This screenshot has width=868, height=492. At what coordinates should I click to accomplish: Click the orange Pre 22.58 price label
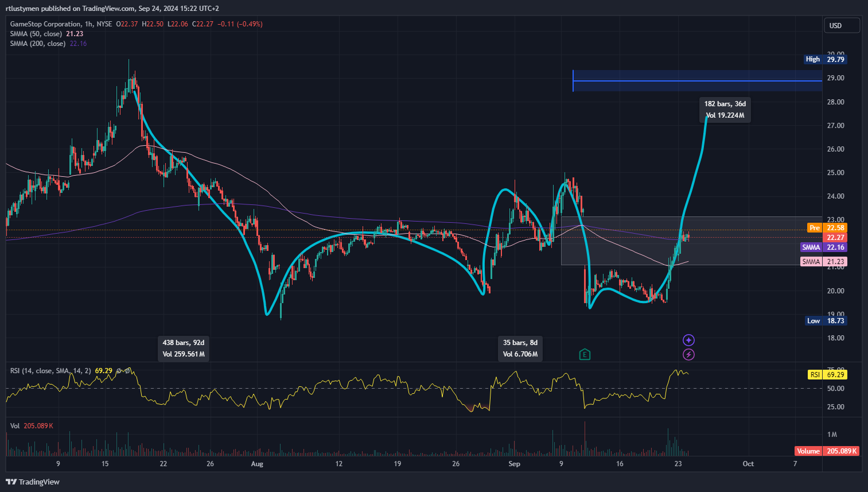click(827, 228)
